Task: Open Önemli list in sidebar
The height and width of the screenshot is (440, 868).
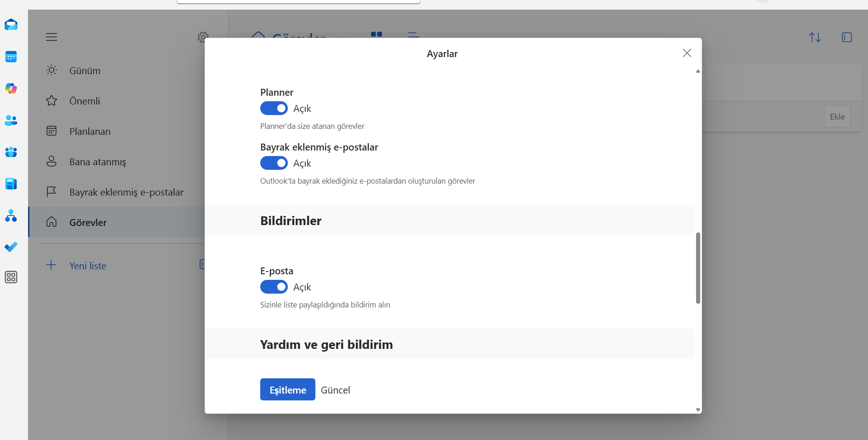Action: pos(116,101)
